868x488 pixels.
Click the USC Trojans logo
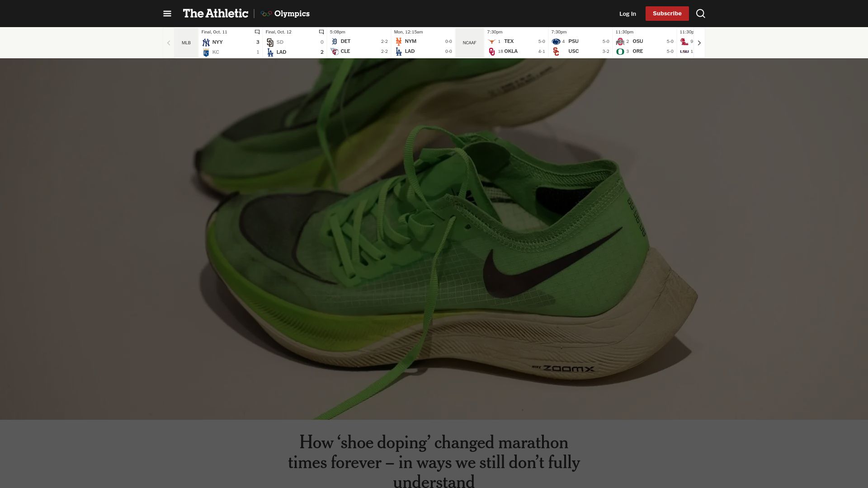point(556,52)
